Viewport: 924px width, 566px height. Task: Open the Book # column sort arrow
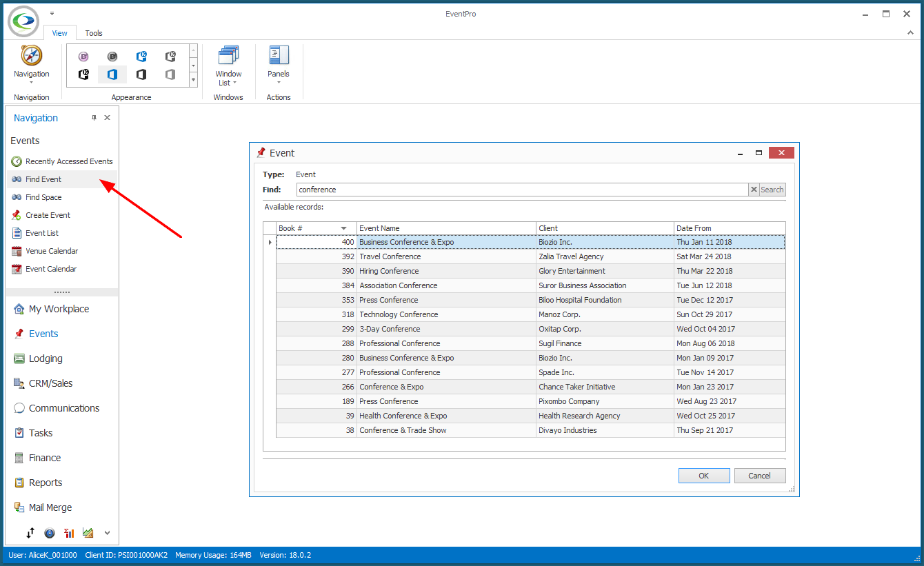(x=343, y=228)
